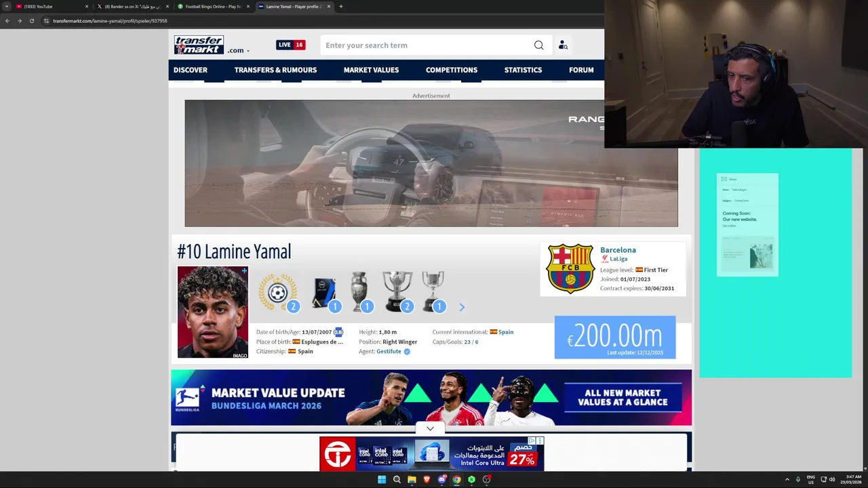Click the plus icon on player photo
This screenshot has width=868, height=488.
244,271
